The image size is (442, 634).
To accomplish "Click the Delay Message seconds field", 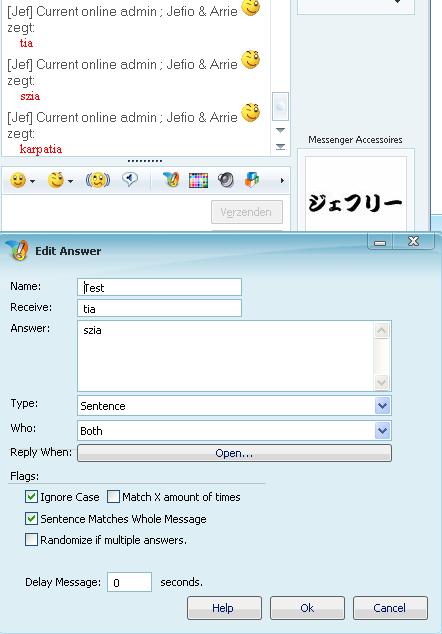I will point(129,582).
